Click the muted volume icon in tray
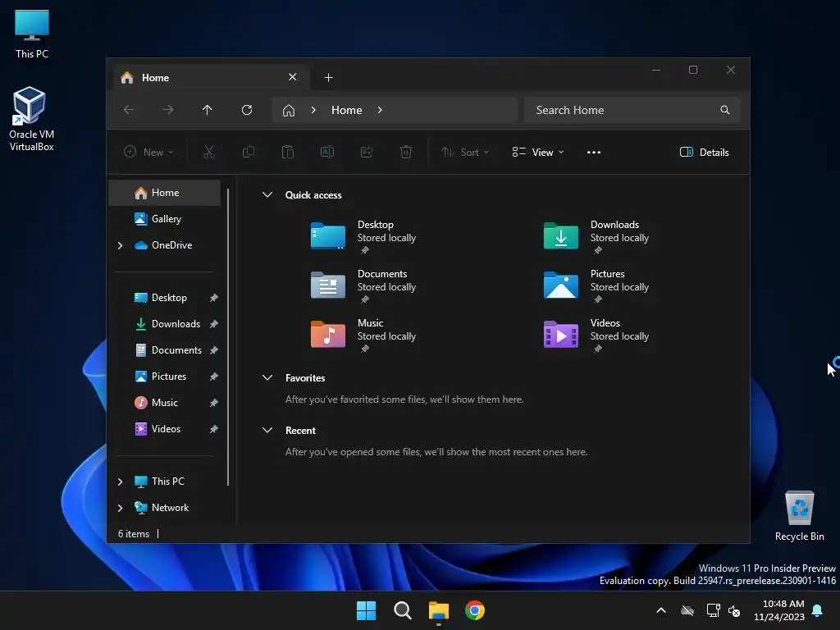Screen dimensions: 840x630 (x=734, y=610)
